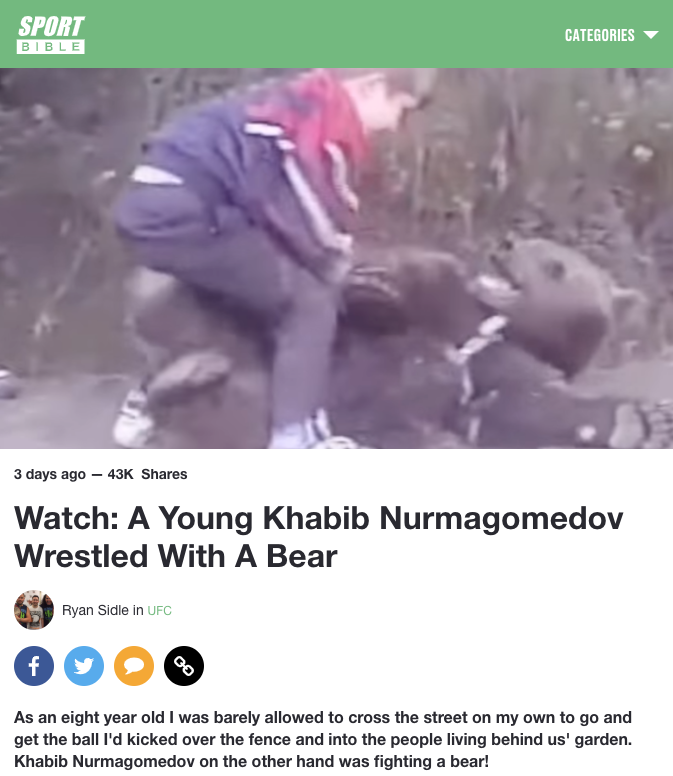The width and height of the screenshot is (673, 776).
Task: Open the UFC category link
Action: 159,611
